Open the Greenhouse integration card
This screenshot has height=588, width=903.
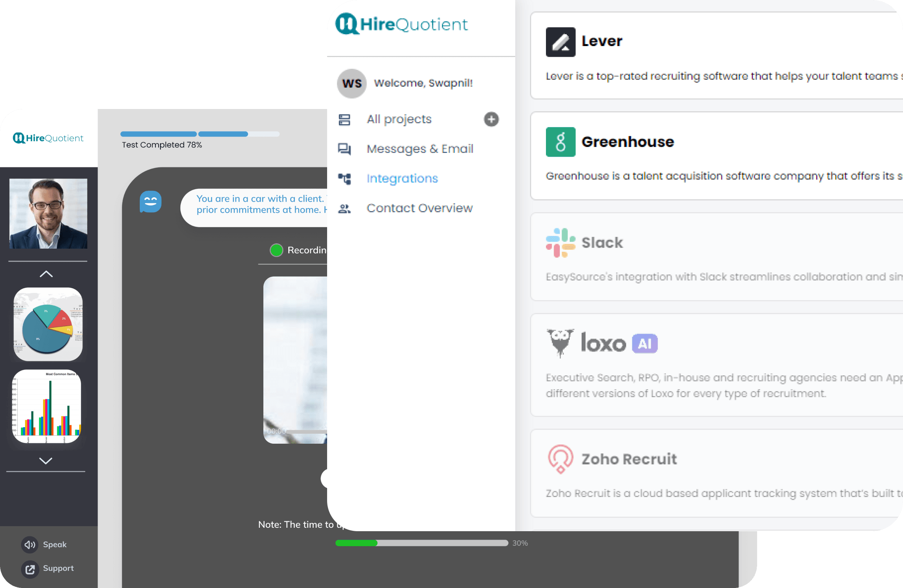716,156
